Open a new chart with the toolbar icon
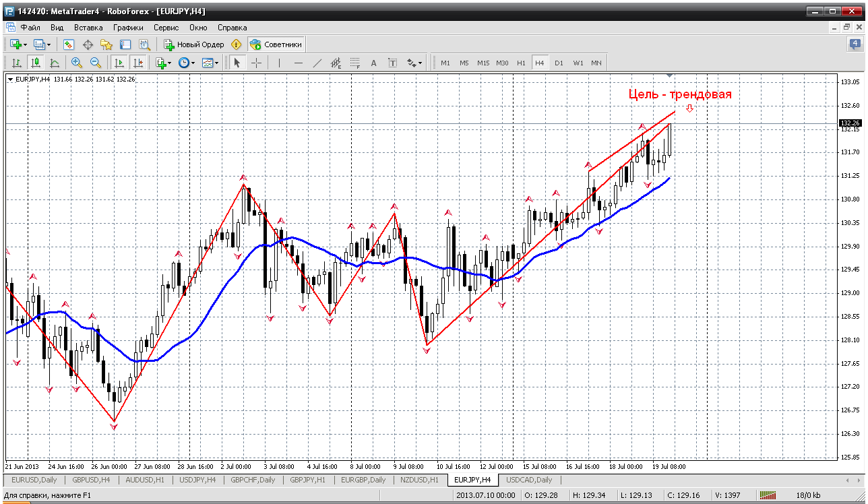The width and height of the screenshot is (868, 504). click(x=18, y=44)
